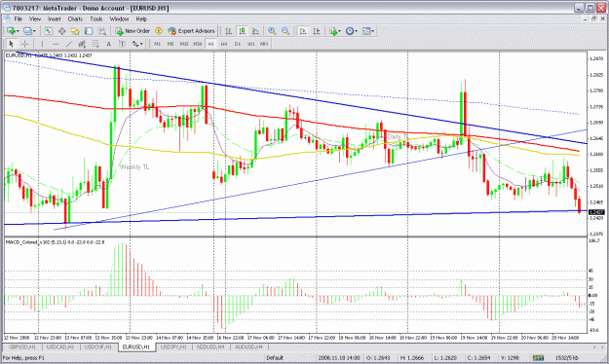Click the connection status bars icon
The height and width of the screenshot is (364, 609).
coord(538,358)
